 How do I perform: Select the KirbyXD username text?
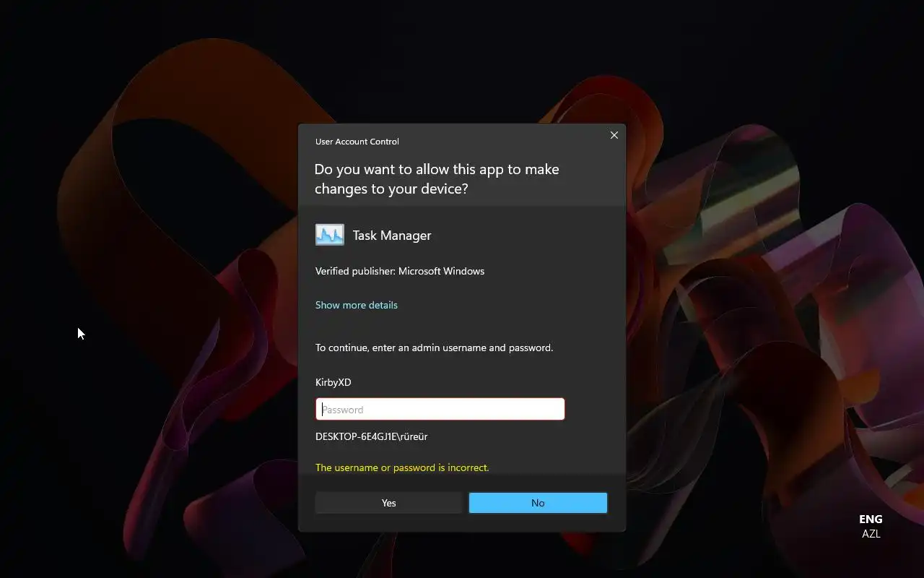(x=334, y=382)
